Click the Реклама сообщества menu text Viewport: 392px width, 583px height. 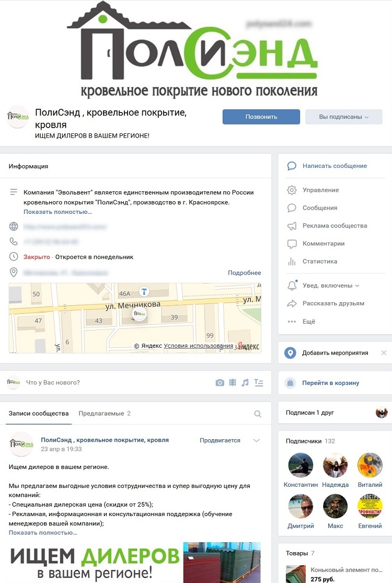coord(335,226)
